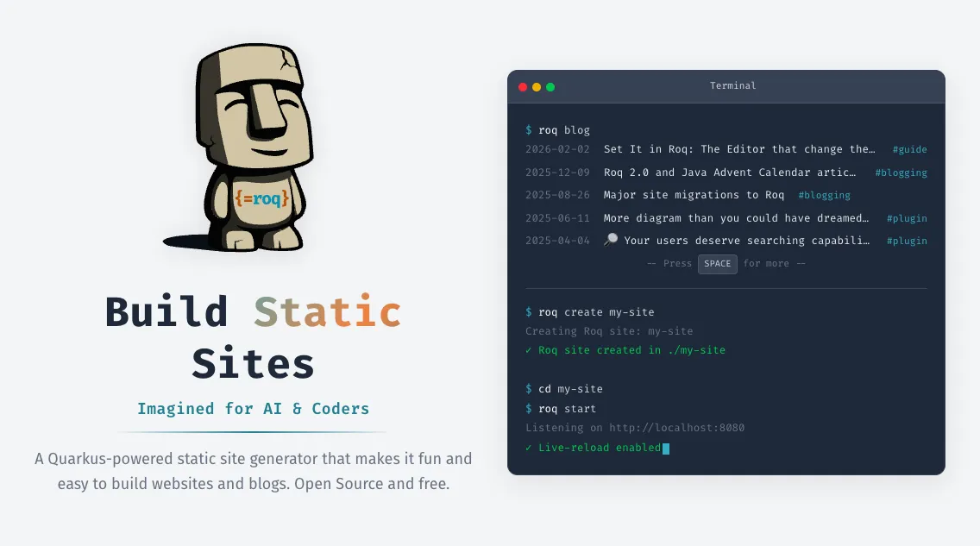Click the green maximize dot in Terminal
980x546 pixels.
550,87
